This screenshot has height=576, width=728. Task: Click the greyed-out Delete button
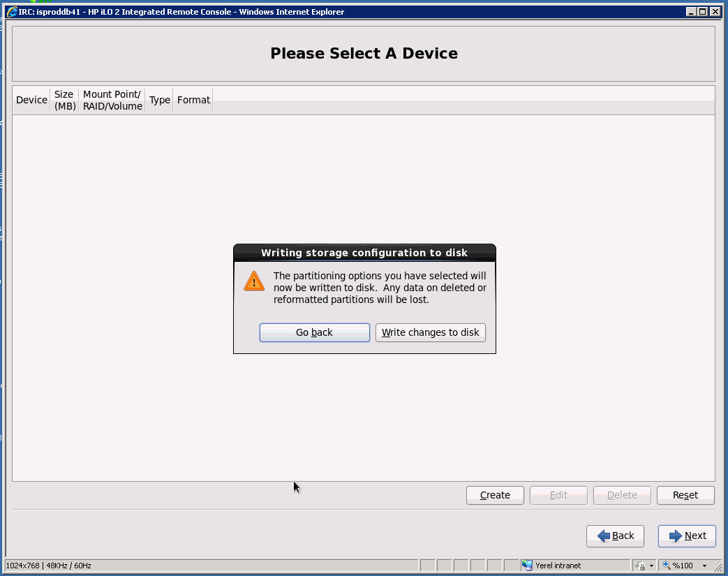(x=622, y=495)
